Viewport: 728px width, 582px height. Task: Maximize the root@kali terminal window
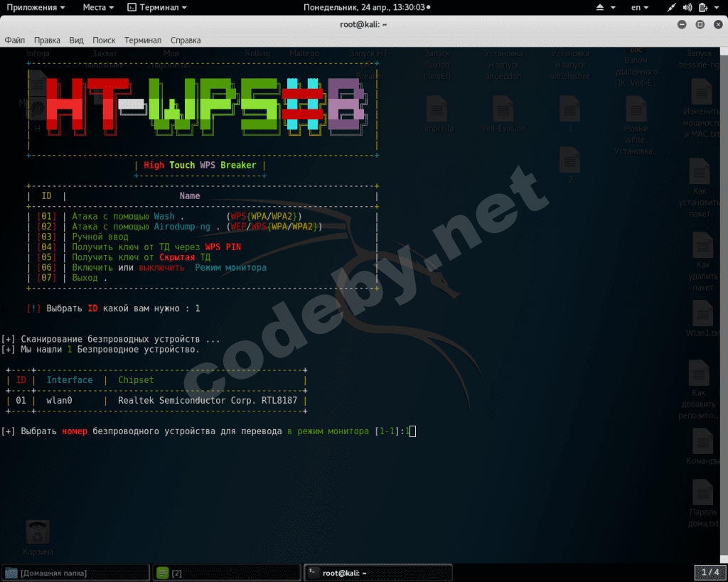pos(700,25)
